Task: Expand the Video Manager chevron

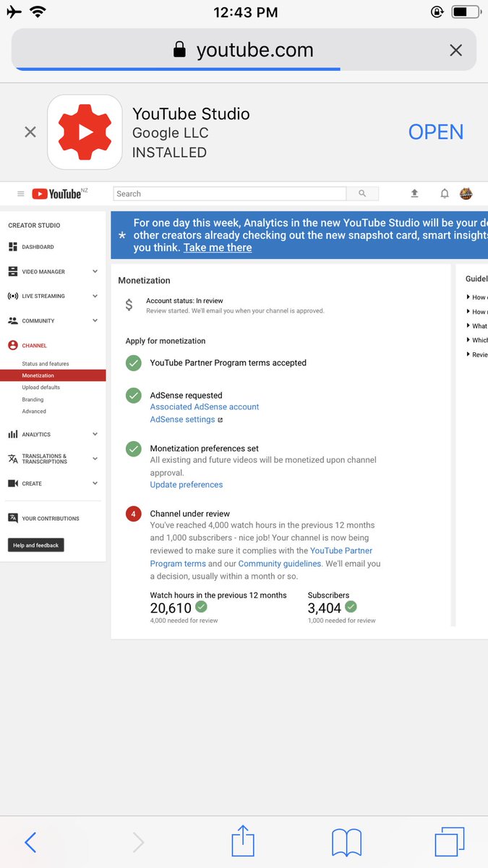Action: (x=95, y=272)
